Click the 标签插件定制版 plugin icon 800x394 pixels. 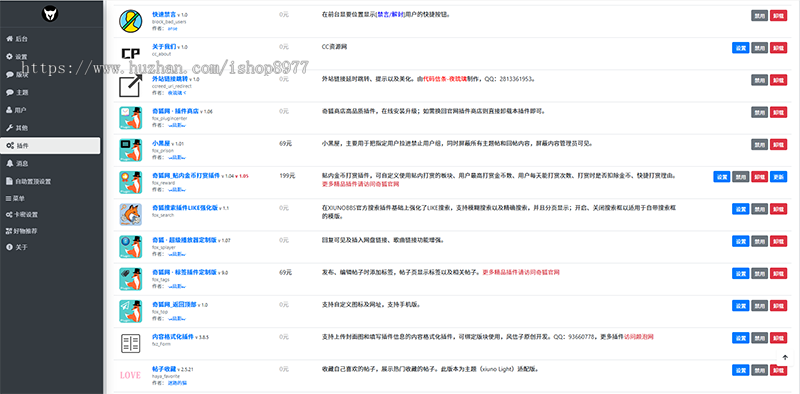pyautogui.click(x=131, y=279)
